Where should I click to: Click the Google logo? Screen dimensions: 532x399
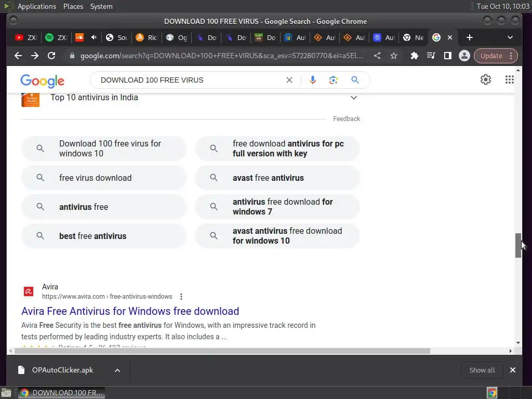click(43, 81)
